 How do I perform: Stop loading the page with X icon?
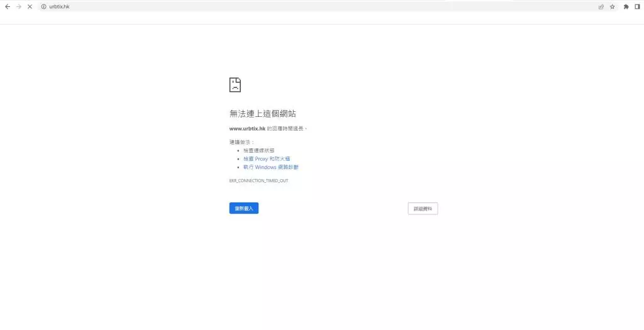pyautogui.click(x=30, y=6)
